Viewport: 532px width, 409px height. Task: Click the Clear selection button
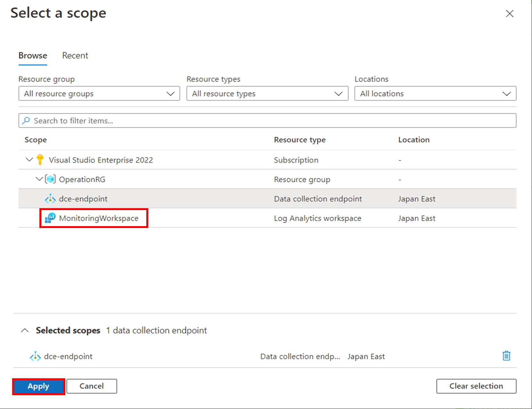pos(476,386)
